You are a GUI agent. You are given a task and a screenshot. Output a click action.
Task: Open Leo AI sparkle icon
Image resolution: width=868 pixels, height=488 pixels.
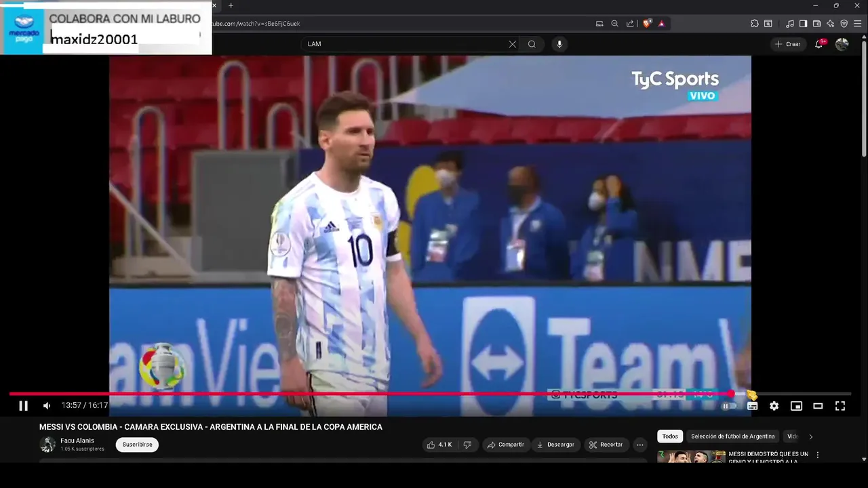[x=831, y=24]
